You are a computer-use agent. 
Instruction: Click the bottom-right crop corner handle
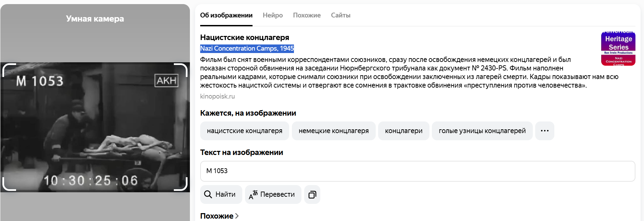click(x=183, y=186)
